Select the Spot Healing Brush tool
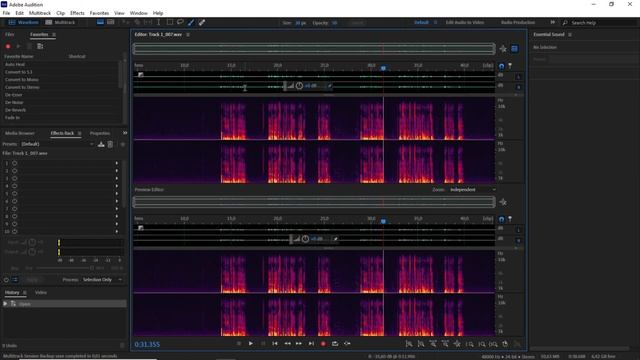 (202, 22)
